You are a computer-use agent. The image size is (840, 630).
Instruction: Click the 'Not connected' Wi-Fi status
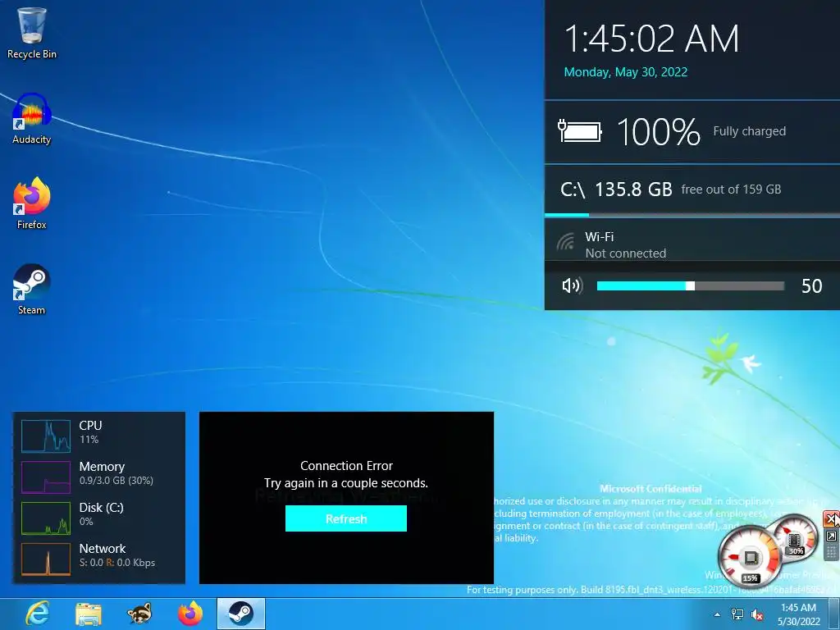pyautogui.click(x=626, y=253)
